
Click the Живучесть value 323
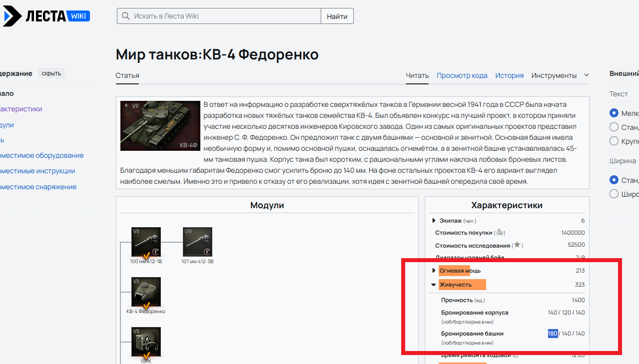click(x=580, y=285)
